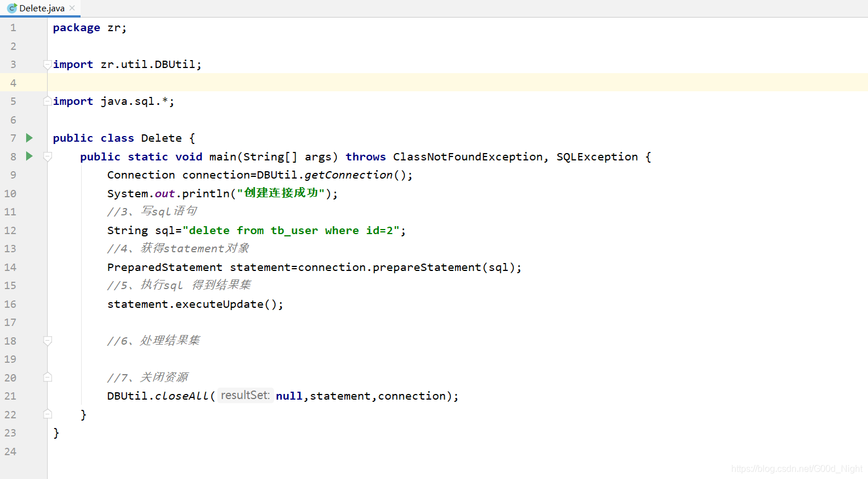Place cursor on highlighted empty line 4
The width and height of the screenshot is (868, 479).
tap(457, 83)
